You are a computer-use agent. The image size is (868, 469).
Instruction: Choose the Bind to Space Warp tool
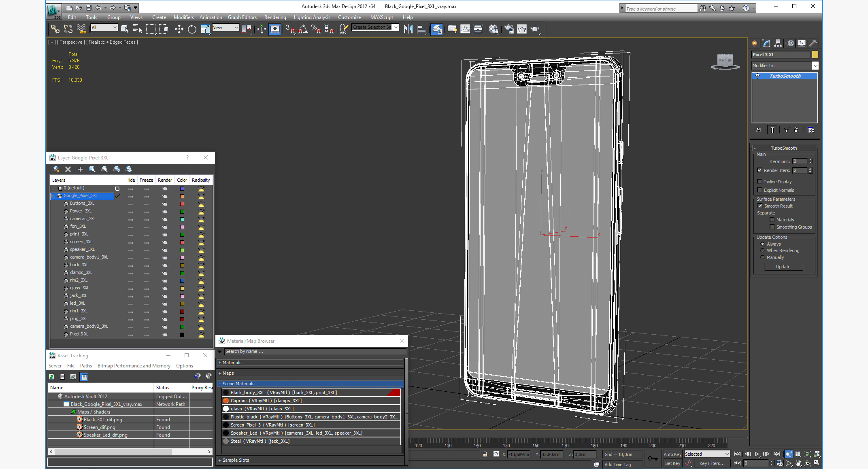81,29
